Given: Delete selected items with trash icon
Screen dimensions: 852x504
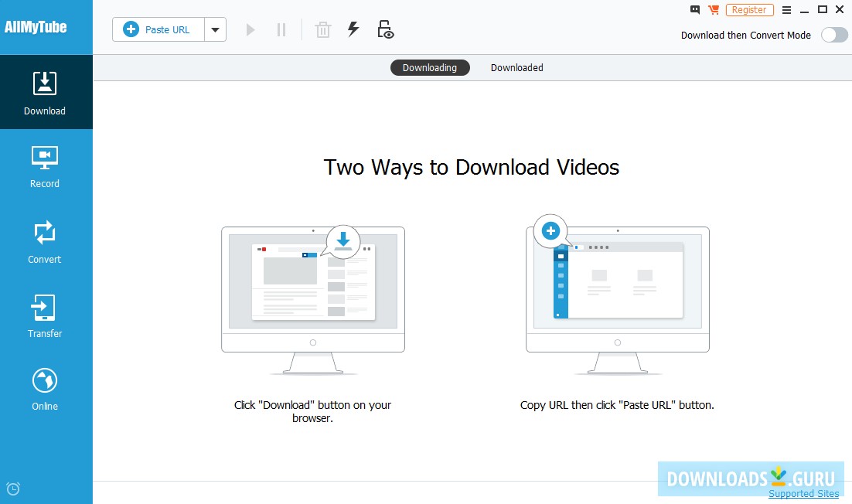Looking at the screenshot, I should coord(322,30).
